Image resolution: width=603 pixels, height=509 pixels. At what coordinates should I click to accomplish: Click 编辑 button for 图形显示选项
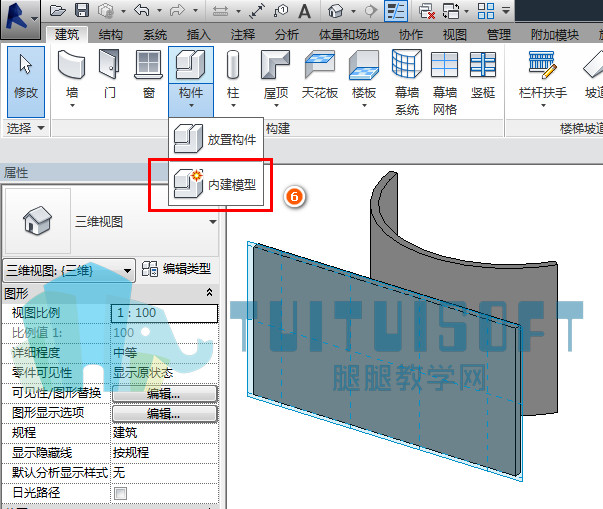pyautogui.click(x=165, y=414)
